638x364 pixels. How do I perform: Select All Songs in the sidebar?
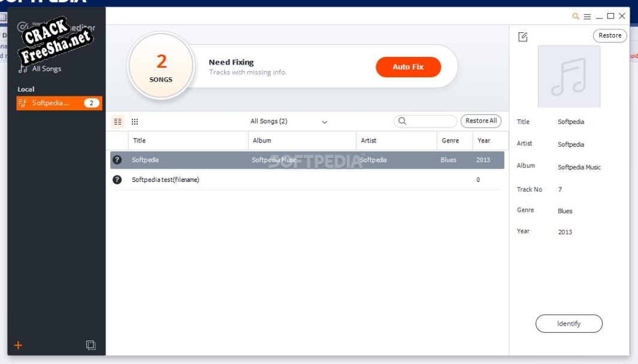tap(46, 69)
